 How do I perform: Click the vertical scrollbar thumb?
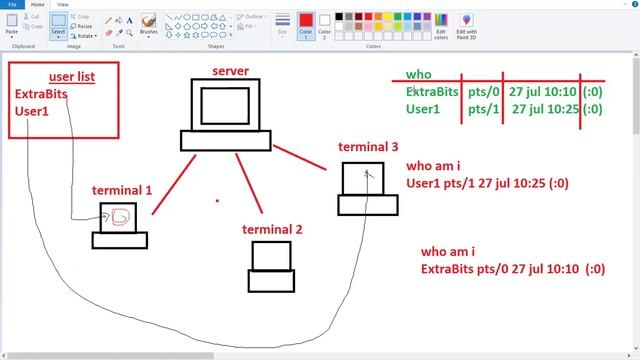pyautogui.click(x=636, y=96)
